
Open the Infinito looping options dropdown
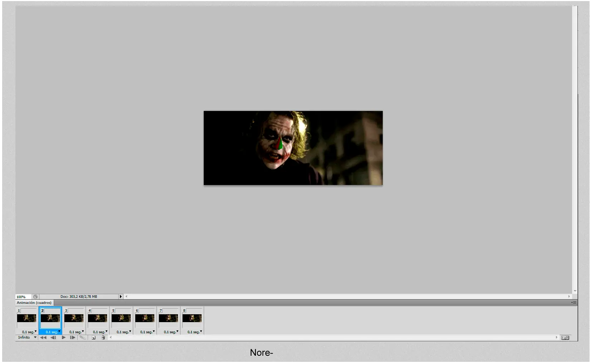(27, 338)
